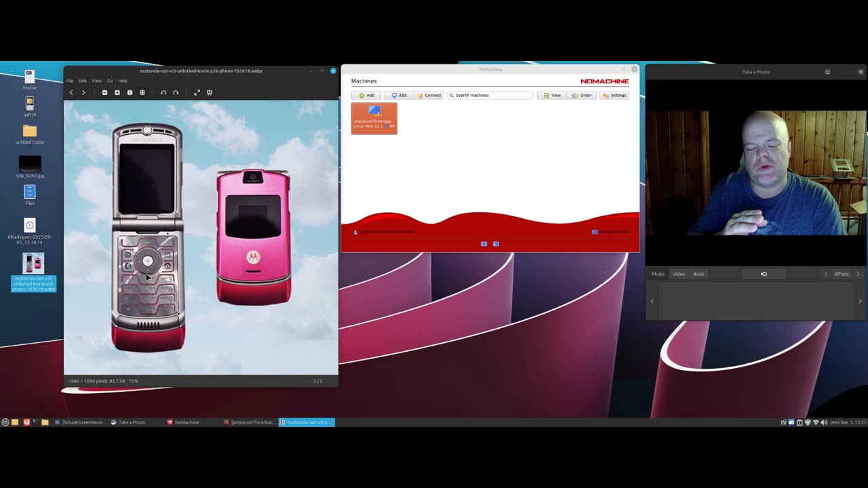
Task: Show image at normal 1:1 size
Action: 130,92
